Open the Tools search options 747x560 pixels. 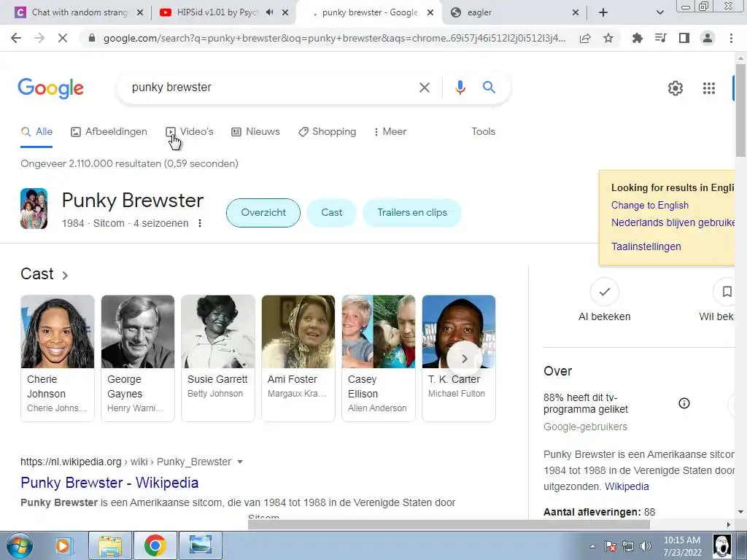483,132
